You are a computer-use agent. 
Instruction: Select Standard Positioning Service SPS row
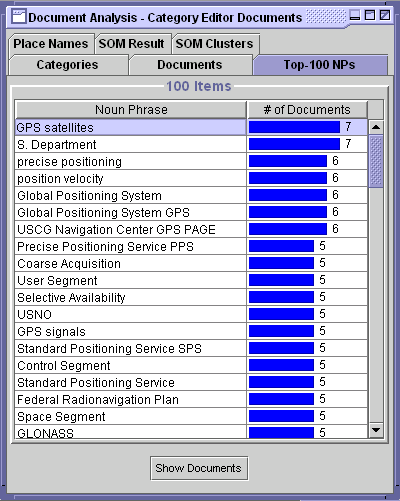coord(191,348)
